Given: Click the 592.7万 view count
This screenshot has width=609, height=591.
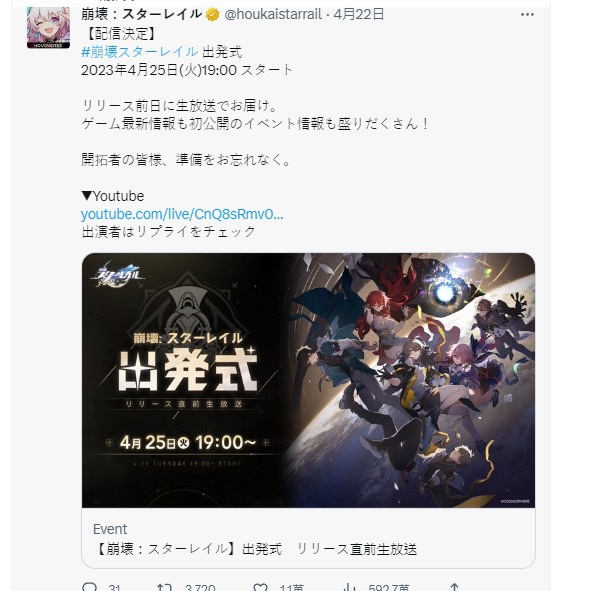Looking at the screenshot, I should pos(388,588).
